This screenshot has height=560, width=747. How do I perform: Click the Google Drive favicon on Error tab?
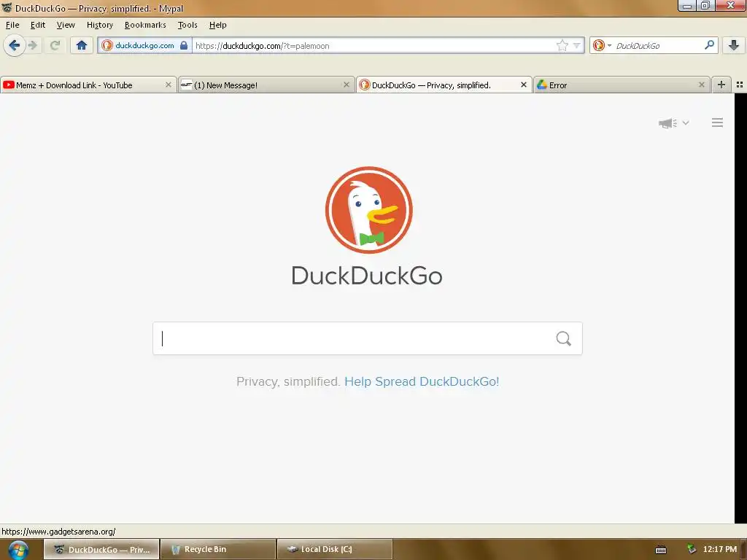tap(542, 85)
